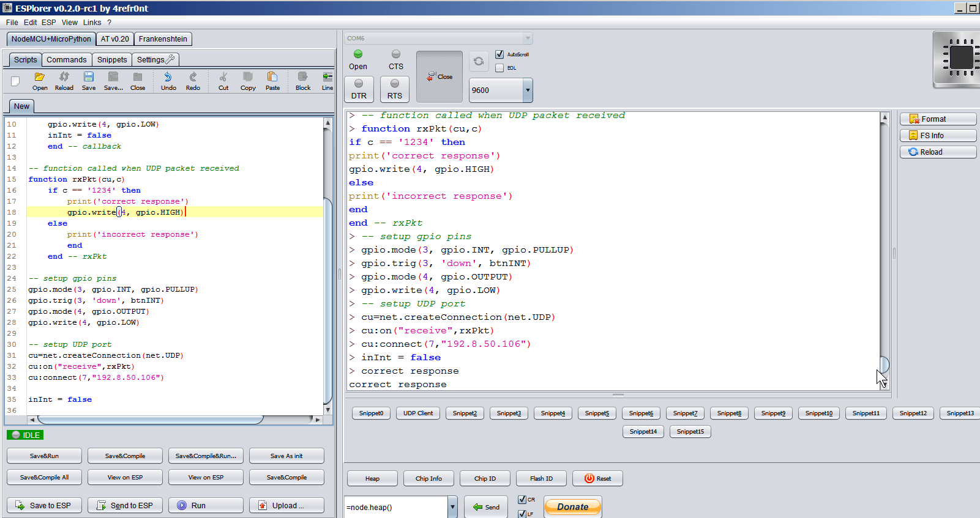Click the Line toolbar icon

(327, 81)
